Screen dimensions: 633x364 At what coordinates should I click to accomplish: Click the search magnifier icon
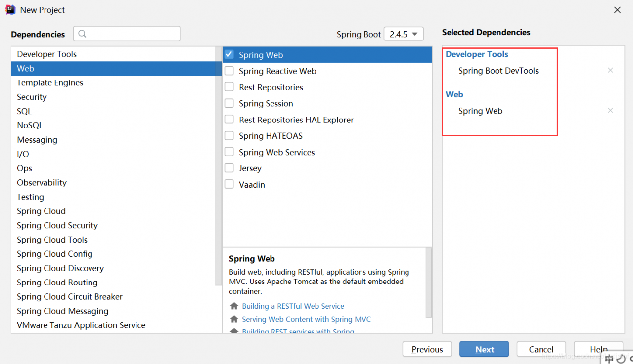(x=83, y=34)
